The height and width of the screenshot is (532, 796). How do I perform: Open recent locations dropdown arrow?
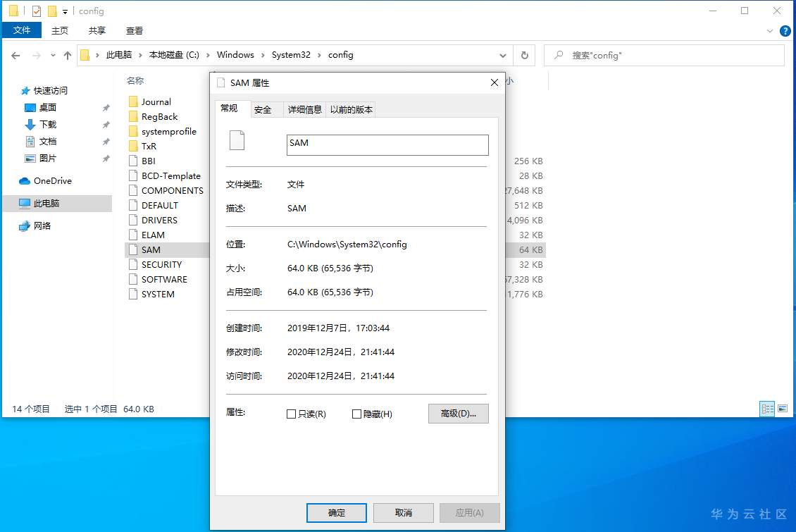pyautogui.click(x=53, y=56)
